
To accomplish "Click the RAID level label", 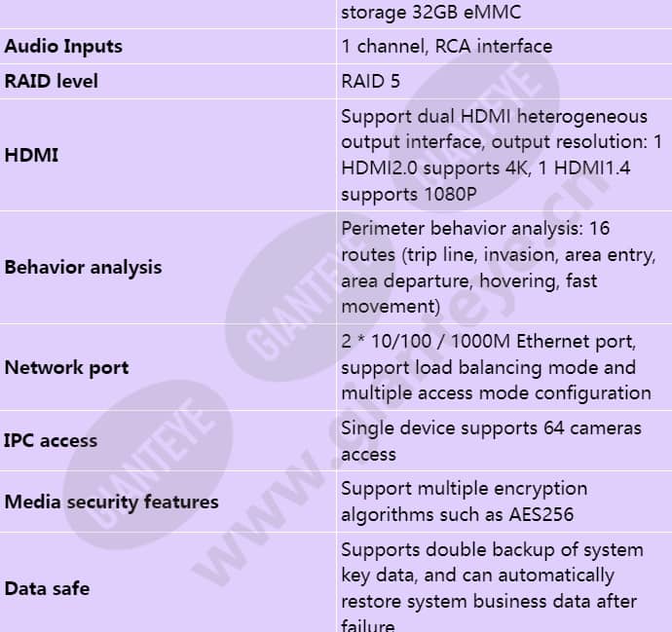I will [52, 82].
